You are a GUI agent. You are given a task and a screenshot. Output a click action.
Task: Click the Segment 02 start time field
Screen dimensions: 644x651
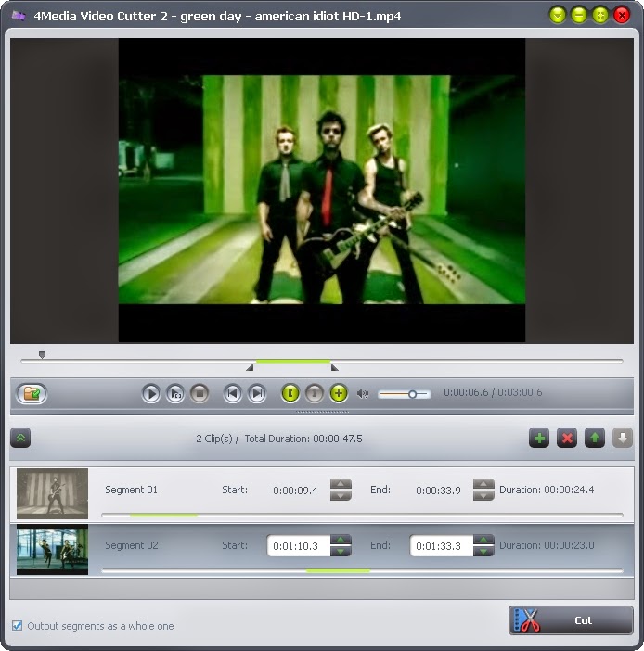coord(297,546)
